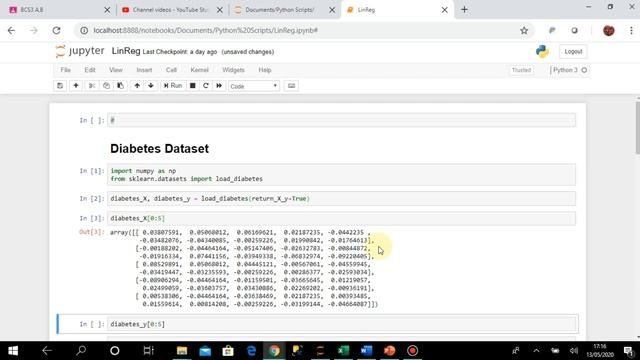Show hidden system tray icons chevron
Viewport: 640px width, 360px height.
pos(536,351)
